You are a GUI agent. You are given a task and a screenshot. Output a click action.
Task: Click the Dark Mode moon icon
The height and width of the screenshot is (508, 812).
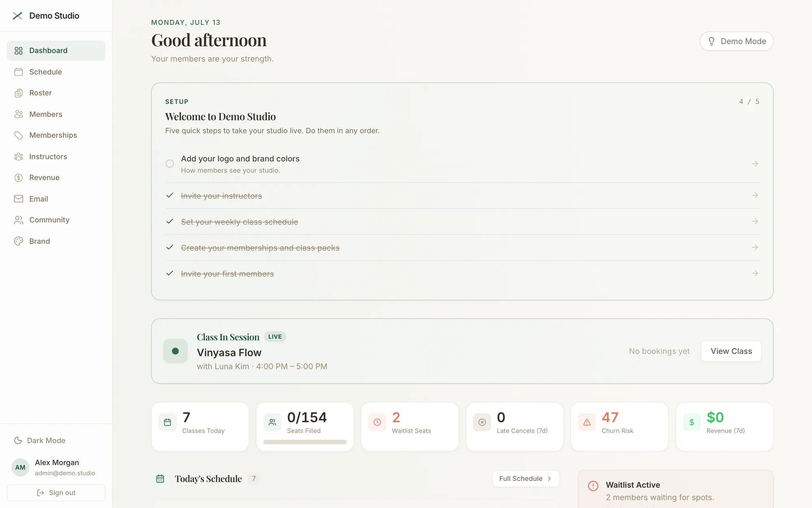click(x=18, y=441)
